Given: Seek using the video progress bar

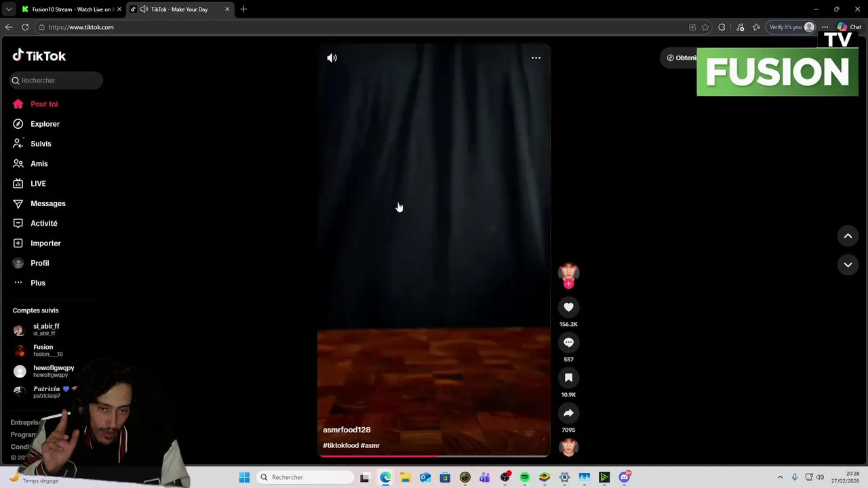Looking at the screenshot, I should point(434,456).
